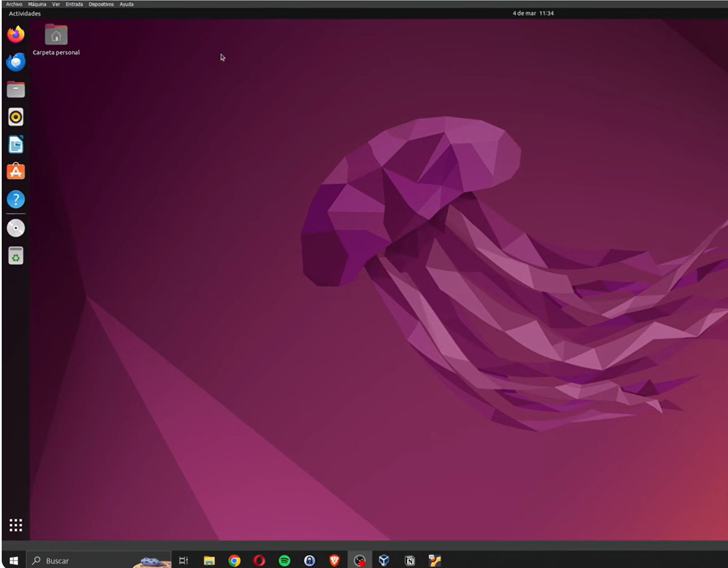Open the Archivo menu

[x=14, y=4]
